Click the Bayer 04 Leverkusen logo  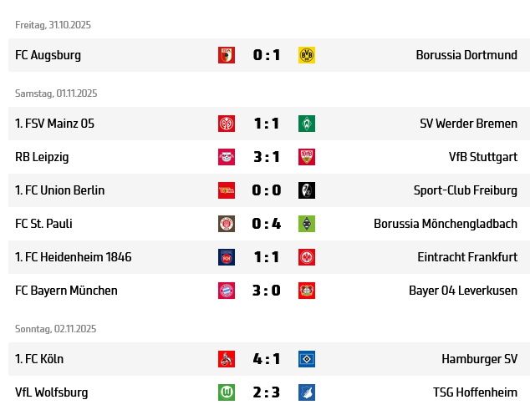(307, 291)
